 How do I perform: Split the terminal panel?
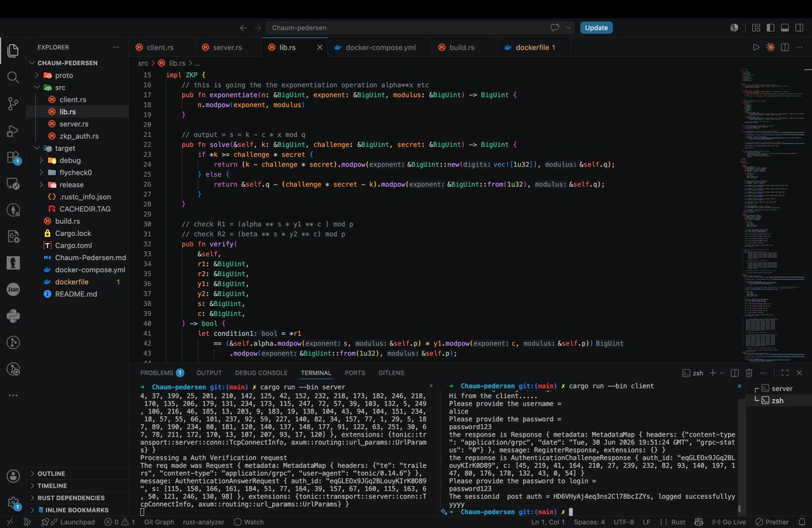(x=734, y=373)
